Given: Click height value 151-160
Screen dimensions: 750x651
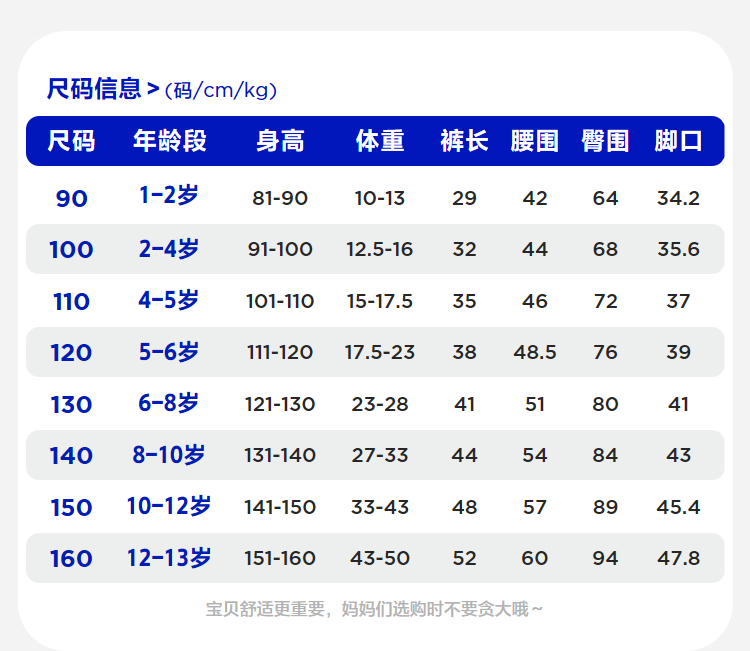Looking at the screenshot, I should pyautogui.click(x=280, y=558).
